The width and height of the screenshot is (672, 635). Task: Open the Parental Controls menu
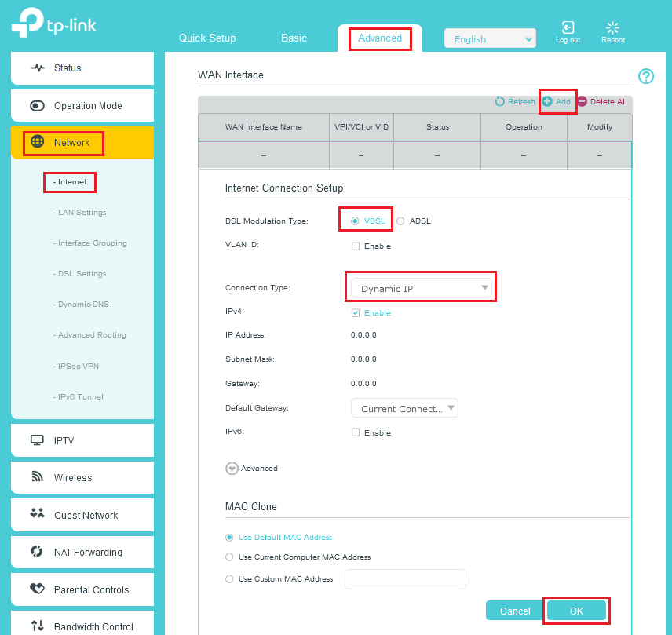(x=82, y=589)
